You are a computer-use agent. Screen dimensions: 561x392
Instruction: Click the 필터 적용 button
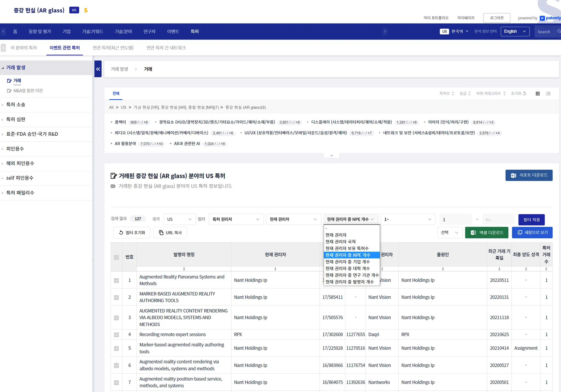point(531,220)
